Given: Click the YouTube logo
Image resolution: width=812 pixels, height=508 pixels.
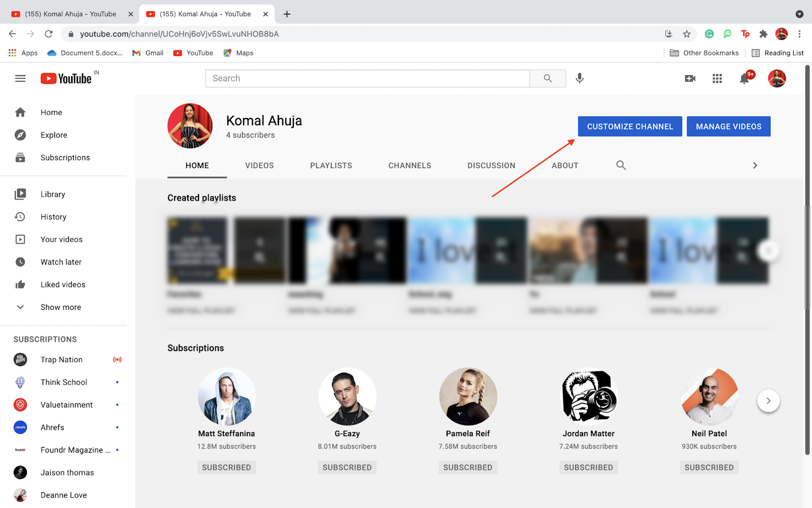Looking at the screenshot, I should (66, 78).
